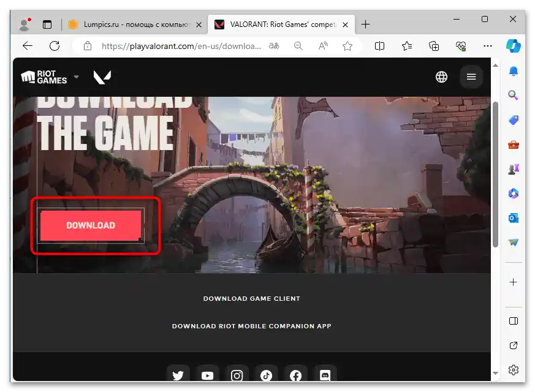Image resolution: width=535 pixels, height=392 pixels.
Task: Click the playvalorant.com address bar
Action: [181, 46]
